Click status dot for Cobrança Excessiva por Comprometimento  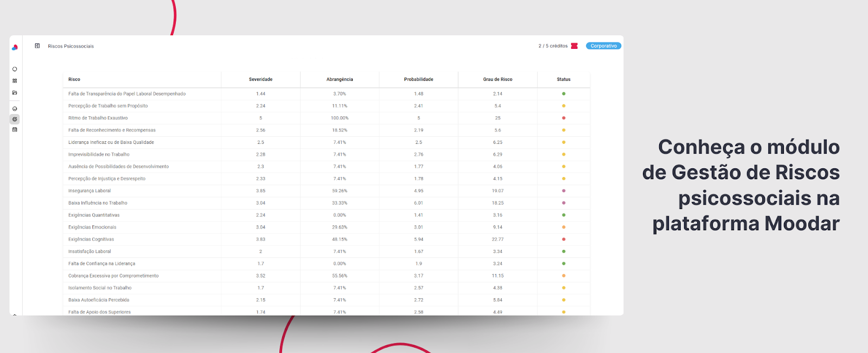[564, 276]
